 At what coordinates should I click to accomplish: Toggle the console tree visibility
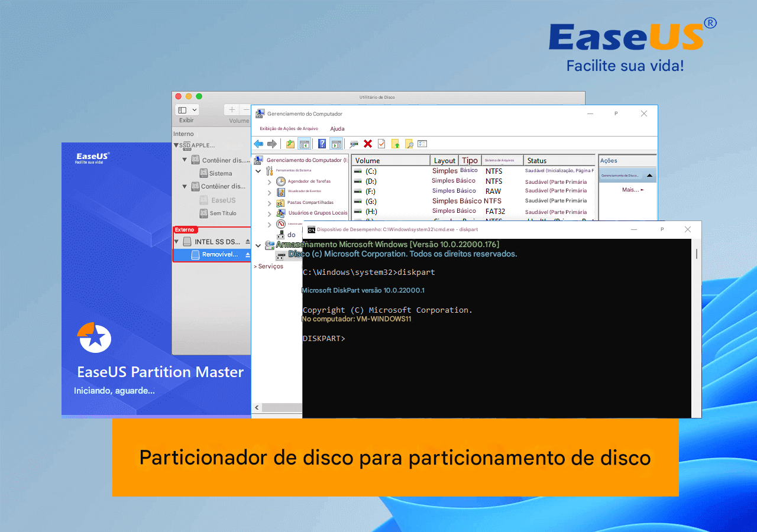coord(304,144)
